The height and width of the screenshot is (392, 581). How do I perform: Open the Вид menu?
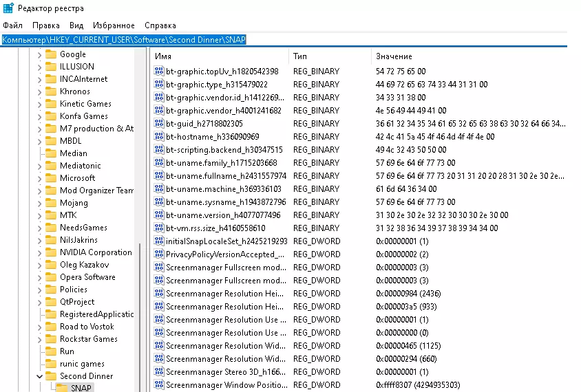tap(76, 25)
